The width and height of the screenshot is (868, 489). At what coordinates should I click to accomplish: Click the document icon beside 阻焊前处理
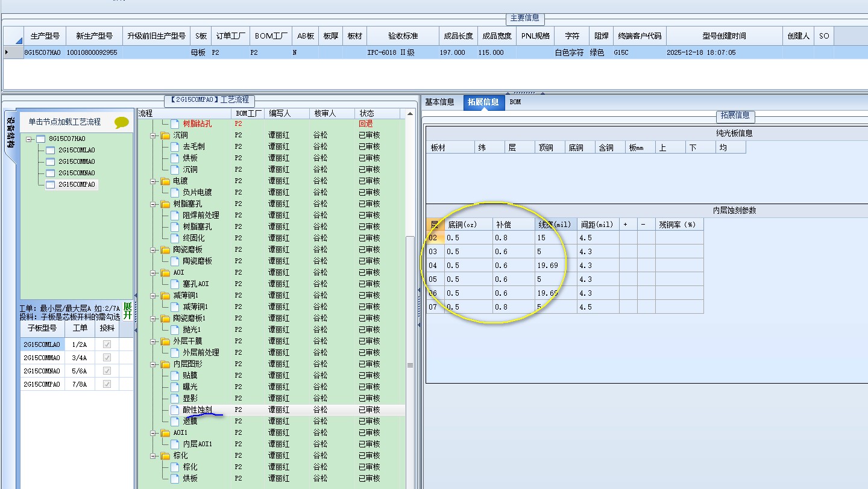coord(175,215)
